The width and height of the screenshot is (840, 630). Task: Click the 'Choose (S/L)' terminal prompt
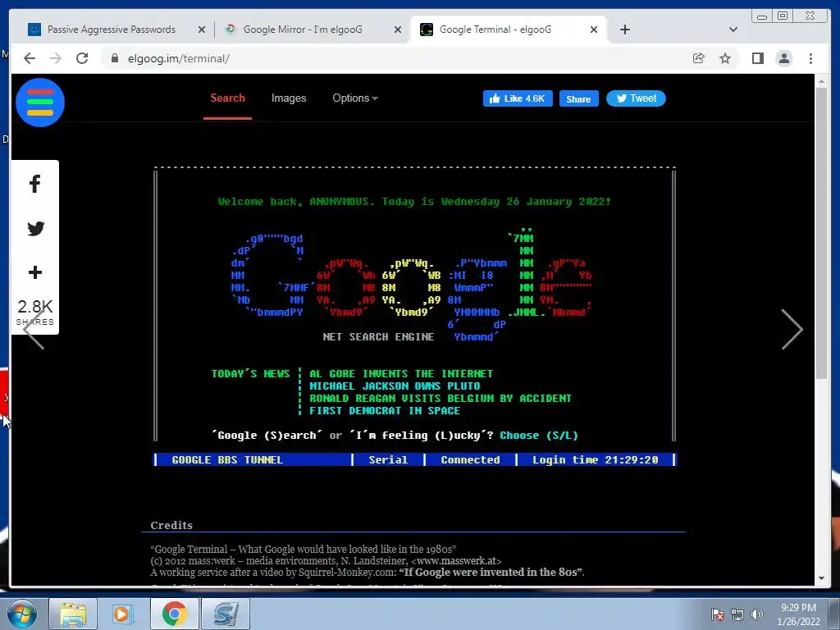tap(539, 436)
